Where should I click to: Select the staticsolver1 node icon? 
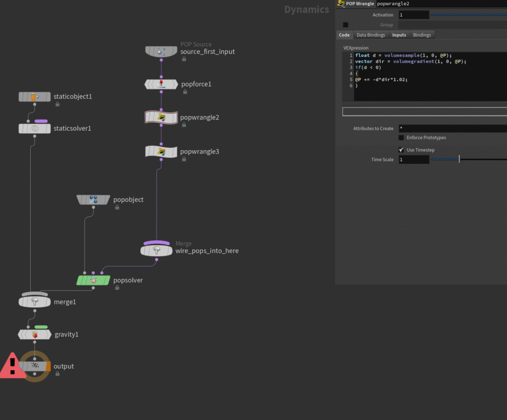coord(35,129)
